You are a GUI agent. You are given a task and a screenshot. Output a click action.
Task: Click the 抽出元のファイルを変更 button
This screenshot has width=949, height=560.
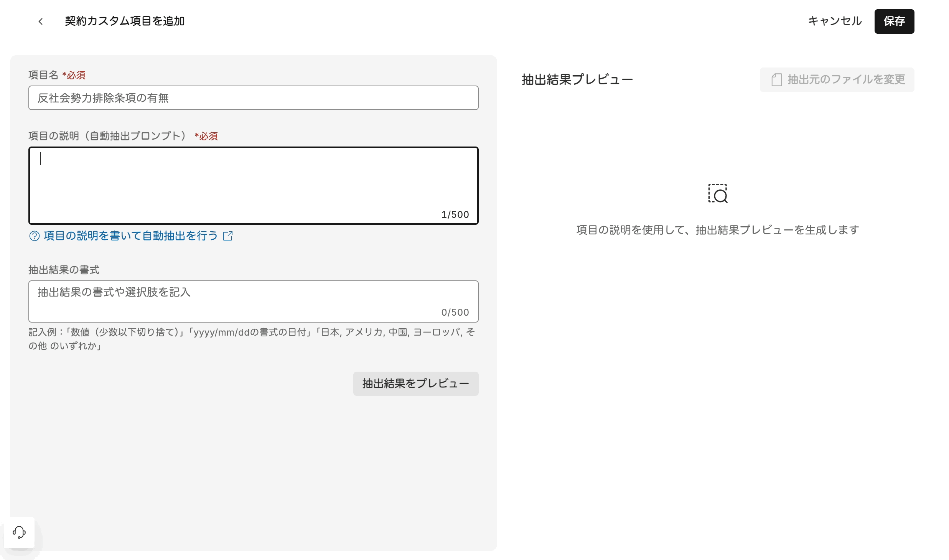(x=837, y=80)
